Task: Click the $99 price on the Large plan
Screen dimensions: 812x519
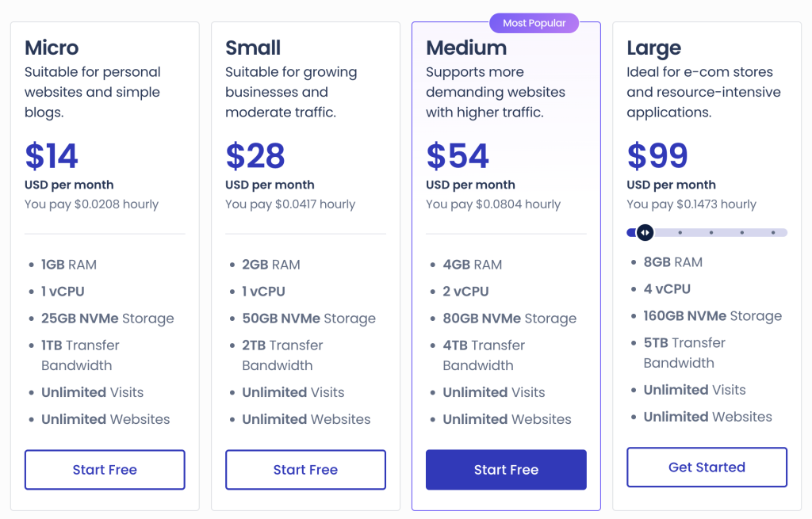Action: pos(657,156)
